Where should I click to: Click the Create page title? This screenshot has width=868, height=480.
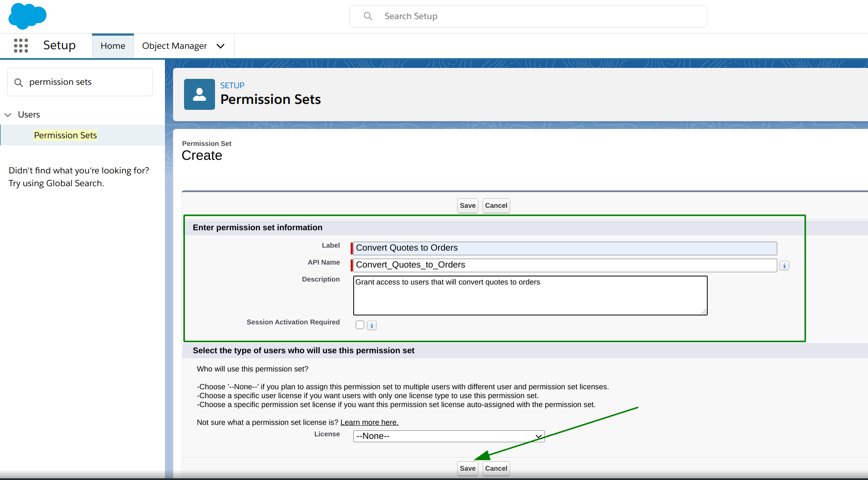pyautogui.click(x=202, y=156)
